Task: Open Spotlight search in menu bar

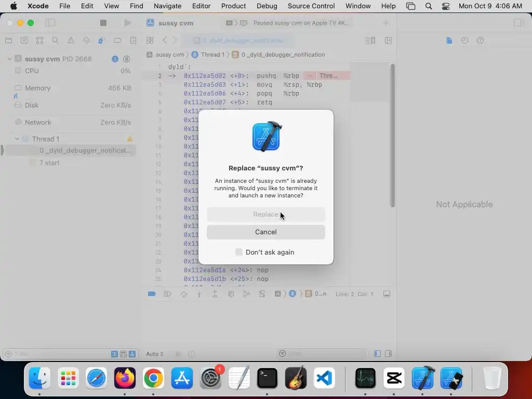Action: point(429,6)
